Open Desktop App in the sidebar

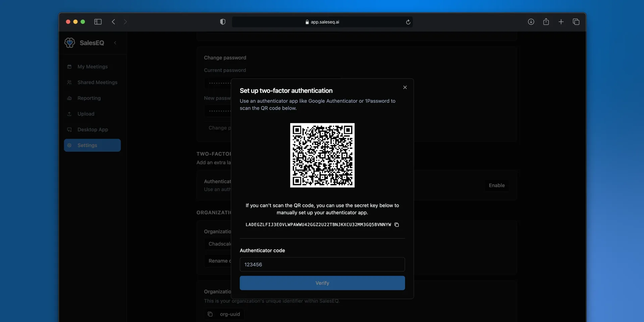click(92, 130)
